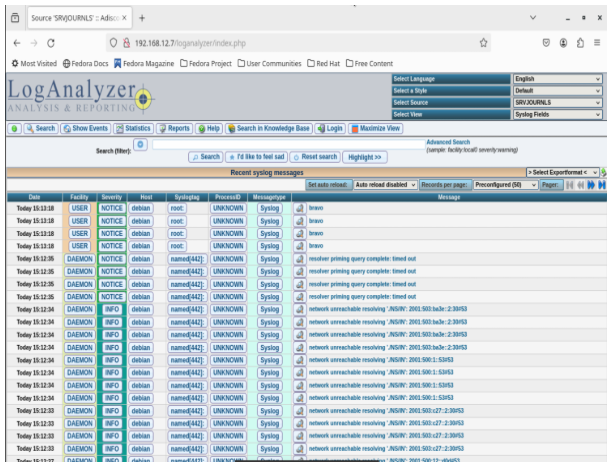Open Show Events menu item
The height and width of the screenshot is (464, 613).
click(x=86, y=128)
